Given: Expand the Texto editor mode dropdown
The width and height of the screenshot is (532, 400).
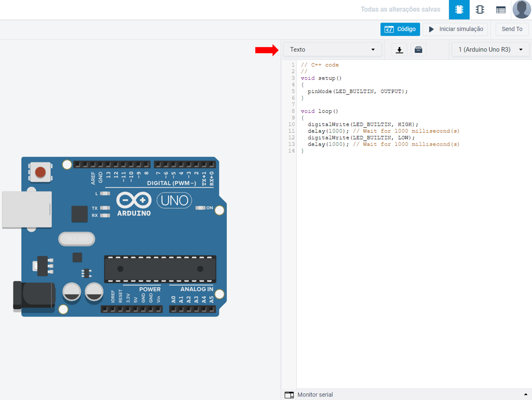Looking at the screenshot, I should (332, 50).
